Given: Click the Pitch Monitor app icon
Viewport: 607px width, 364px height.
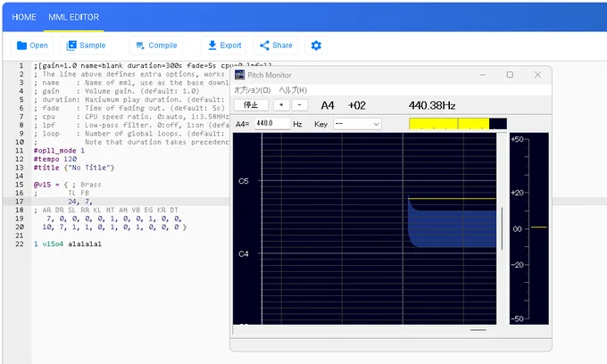Looking at the screenshot, I should click(239, 75).
